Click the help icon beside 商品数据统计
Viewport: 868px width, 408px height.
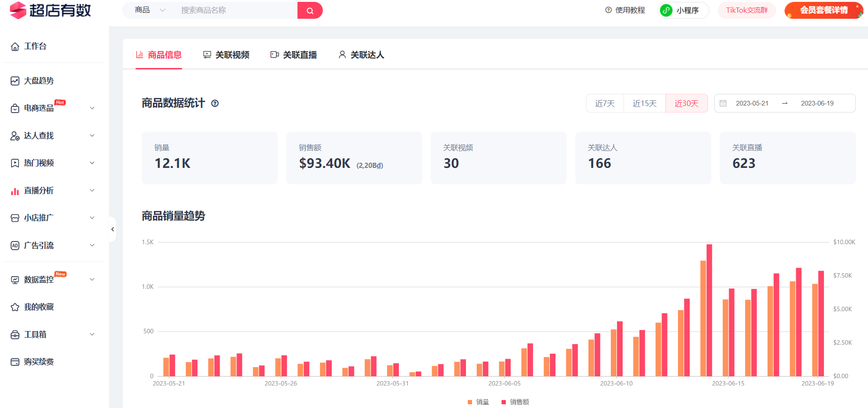[x=215, y=104]
